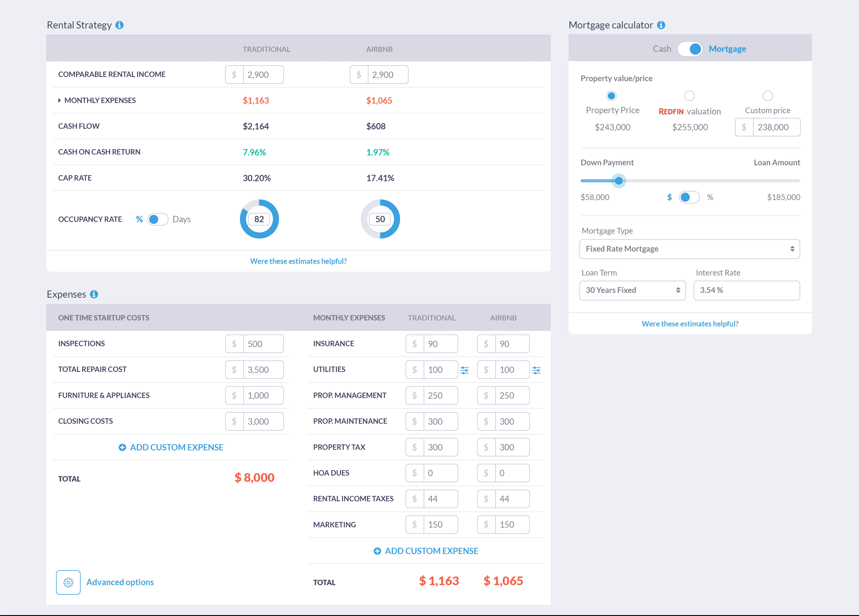Click helpful estimates link under Rental Strategy
The width and height of the screenshot is (859, 616).
coord(298,261)
